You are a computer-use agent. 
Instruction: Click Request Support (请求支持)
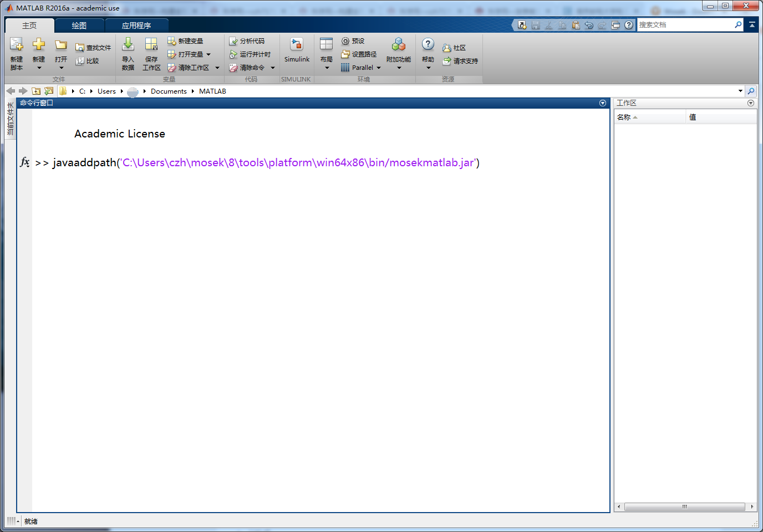tap(460, 61)
